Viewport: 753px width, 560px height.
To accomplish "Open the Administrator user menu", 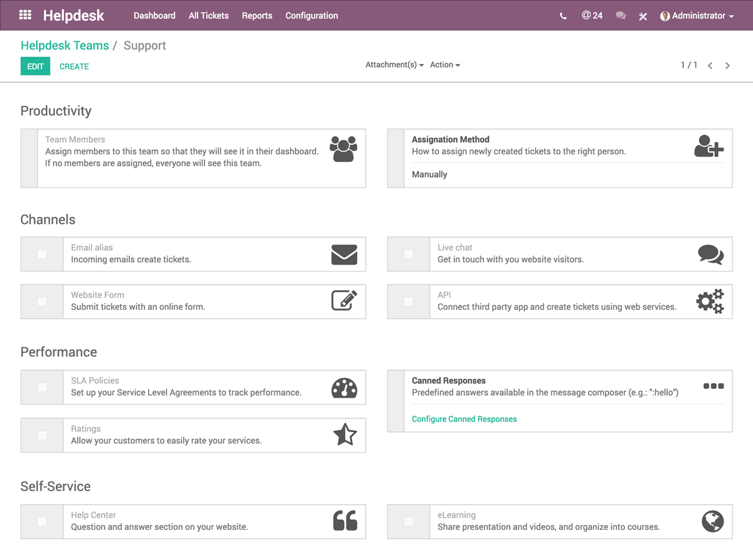I will click(x=697, y=16).
